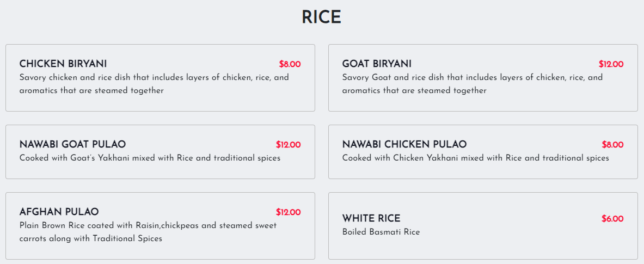The image size is (644, 264).
Task: Open the Afghan Pulao item title
Action: pyautogui.click(x=59, y=212)
